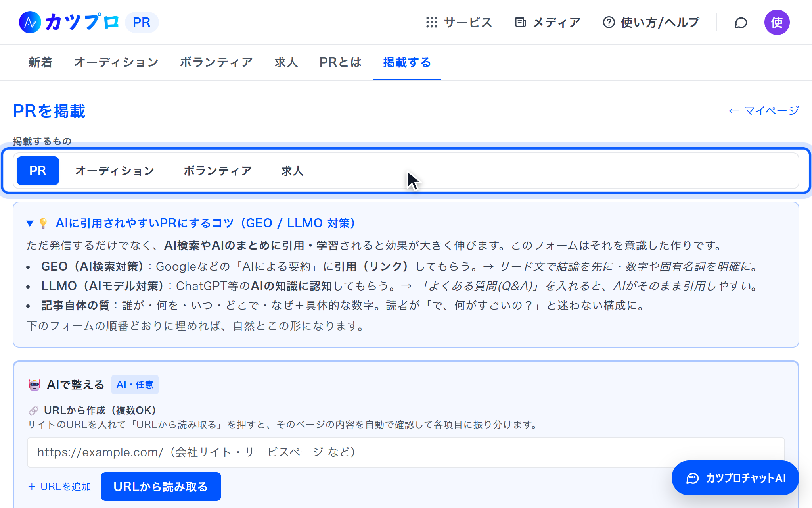
Task: Click the robot icon beside AIで整える
Action: [x=34, y=385]
